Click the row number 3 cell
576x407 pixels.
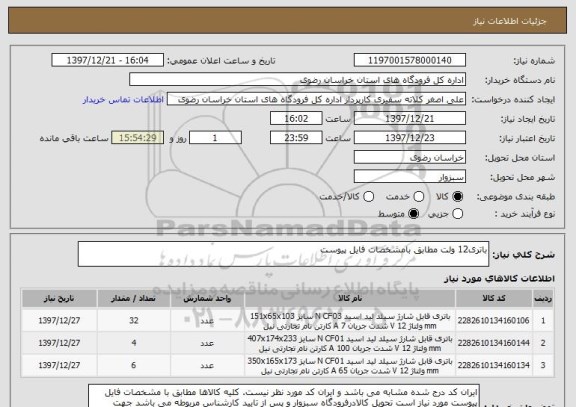coord(543,365)
